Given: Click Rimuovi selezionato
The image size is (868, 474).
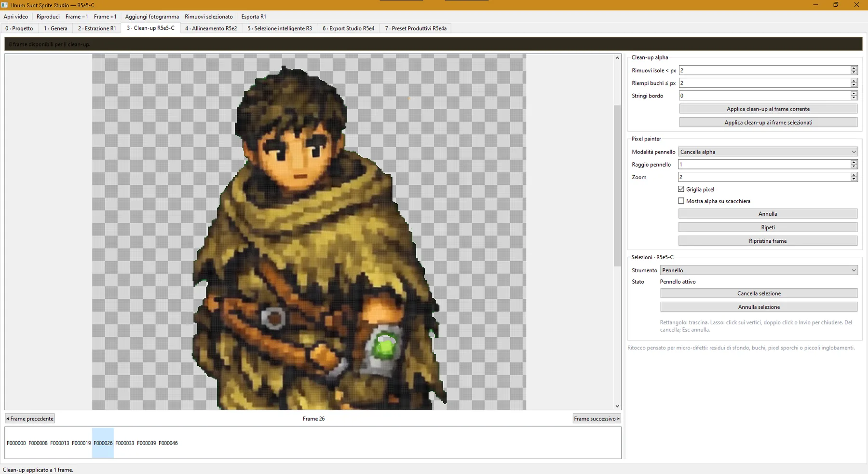Looking at the screenshot, I should click(209, 16).
